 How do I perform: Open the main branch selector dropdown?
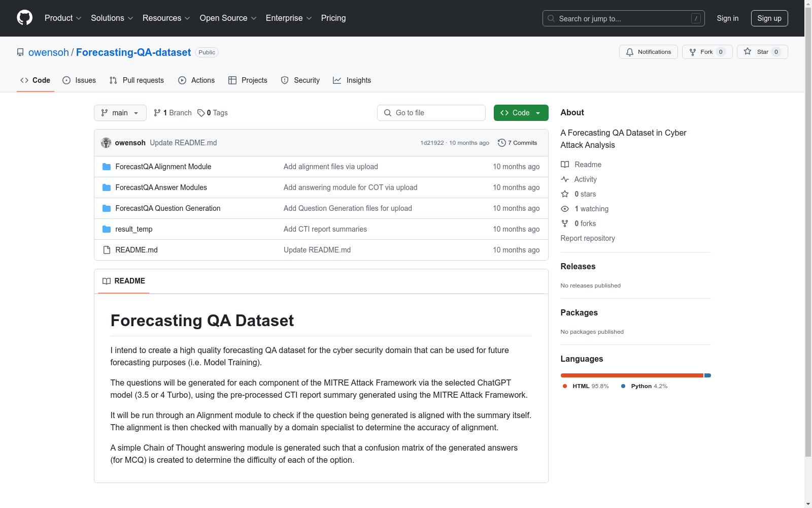[x=120, y=113]
